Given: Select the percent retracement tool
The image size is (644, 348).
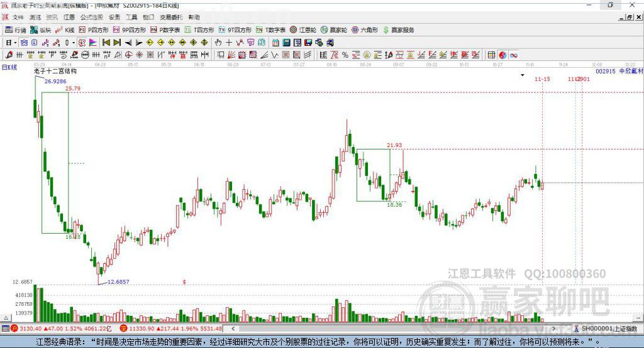Looking at the screenshot, I should (345, 55).
